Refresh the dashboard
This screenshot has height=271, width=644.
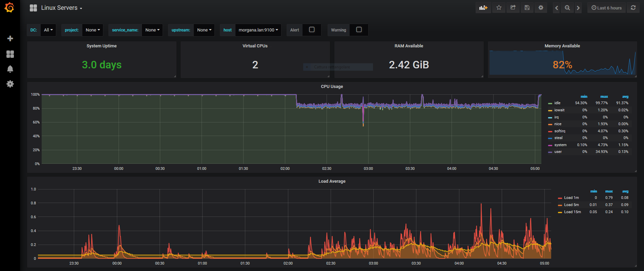pos(633,8)
